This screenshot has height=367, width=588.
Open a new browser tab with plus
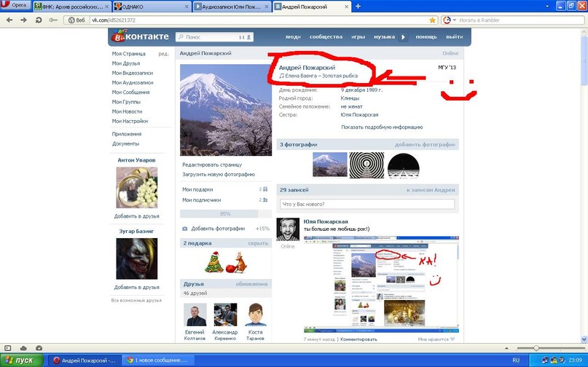pyautogui.click(x=358, y=7)
